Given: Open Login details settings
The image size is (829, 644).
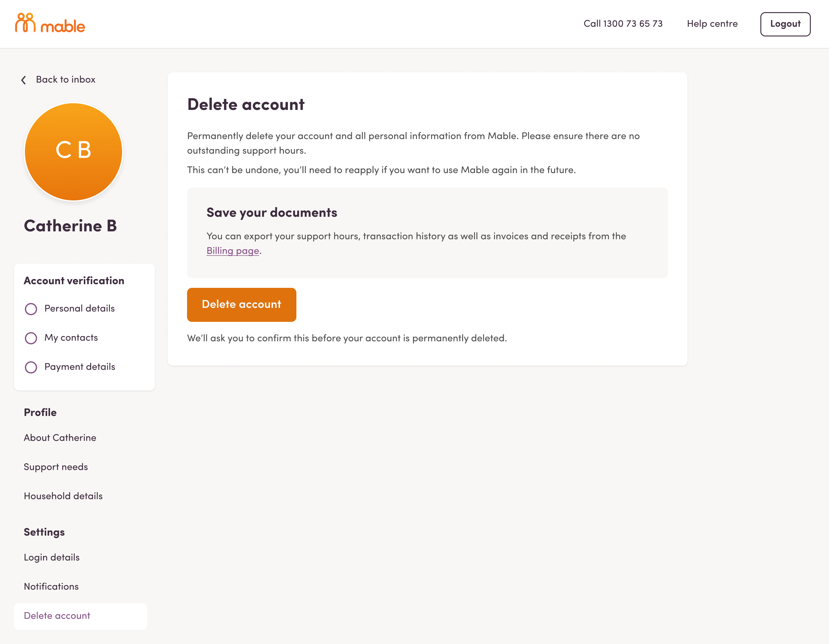Looking at the screenshot, I should click(52, 557).
